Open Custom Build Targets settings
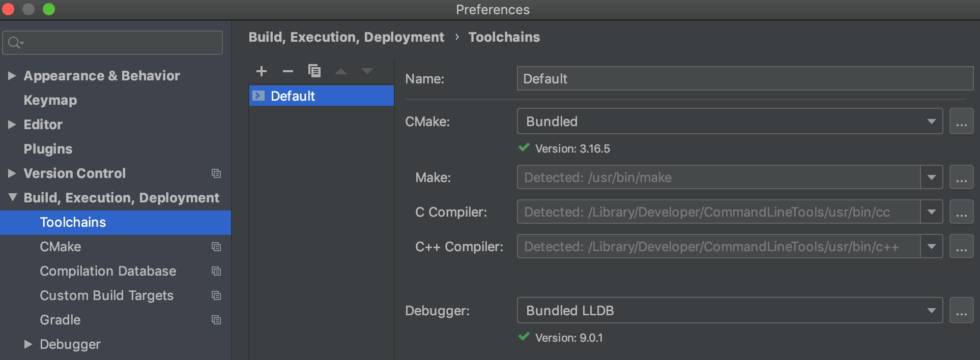The height and width of the screenshot is (360, 980). [x=107, y=295]
